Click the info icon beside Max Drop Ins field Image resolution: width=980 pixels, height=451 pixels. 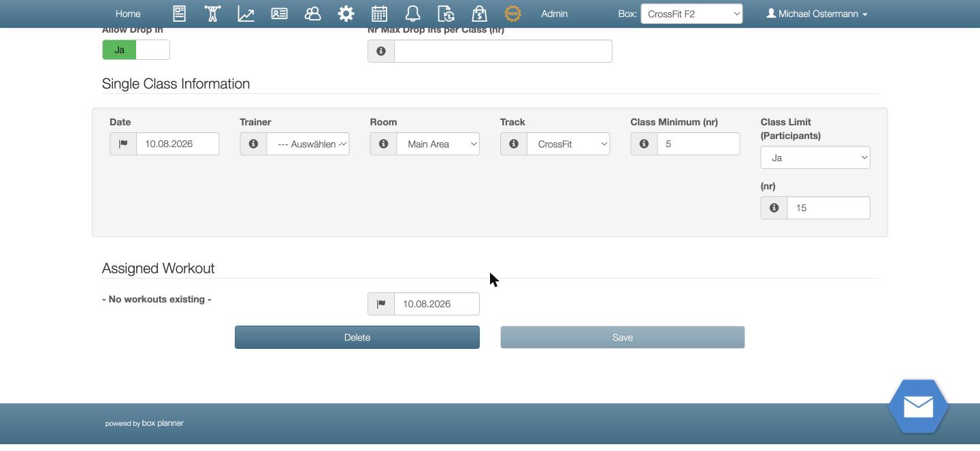381,51
